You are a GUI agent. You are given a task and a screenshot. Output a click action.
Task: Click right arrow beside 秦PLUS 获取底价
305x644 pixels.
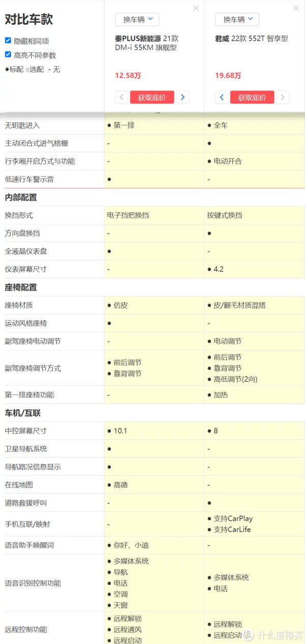coord(182,98)
